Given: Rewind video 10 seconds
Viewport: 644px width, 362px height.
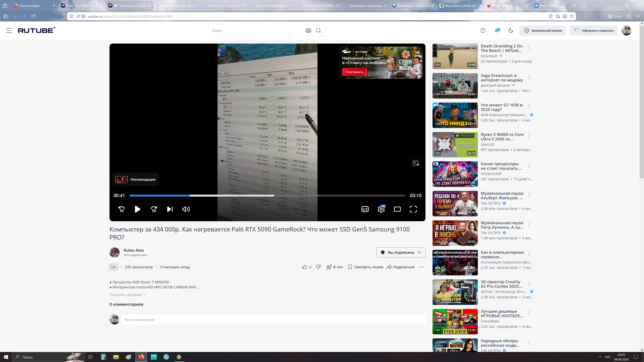Looking at the screenshot, I should pyautogui.click(x=121, y=209).
